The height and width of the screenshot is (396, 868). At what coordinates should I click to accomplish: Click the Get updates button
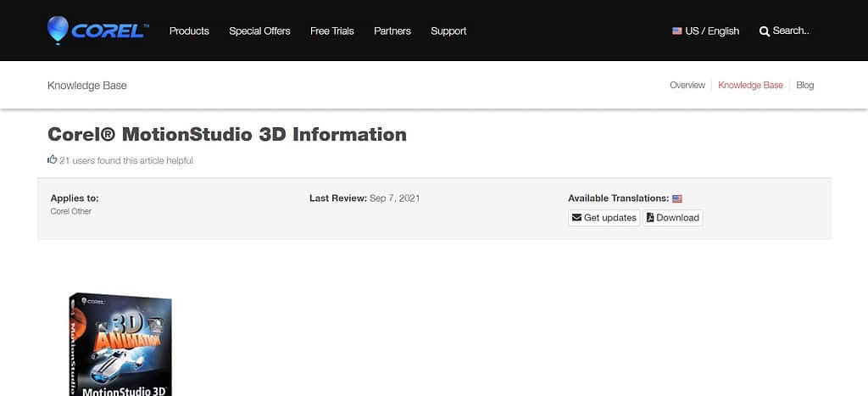(x=604, y=218)
